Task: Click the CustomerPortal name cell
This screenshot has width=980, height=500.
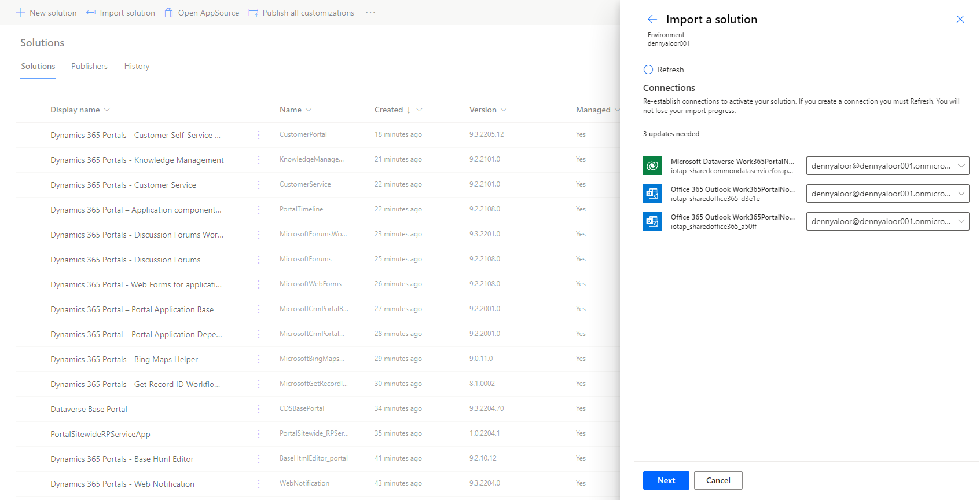Action: 303,134
